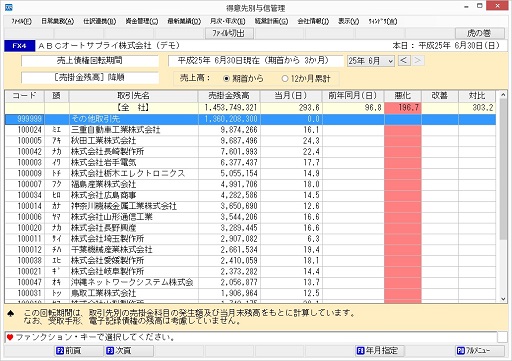
Task: Expand the 25年 6月 month dropdown
Action: point(371,61)
